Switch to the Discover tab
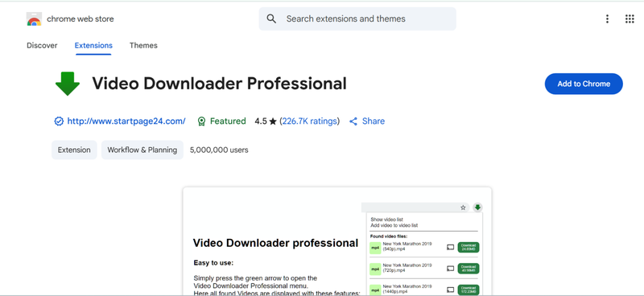 click(x=42, y=46)
